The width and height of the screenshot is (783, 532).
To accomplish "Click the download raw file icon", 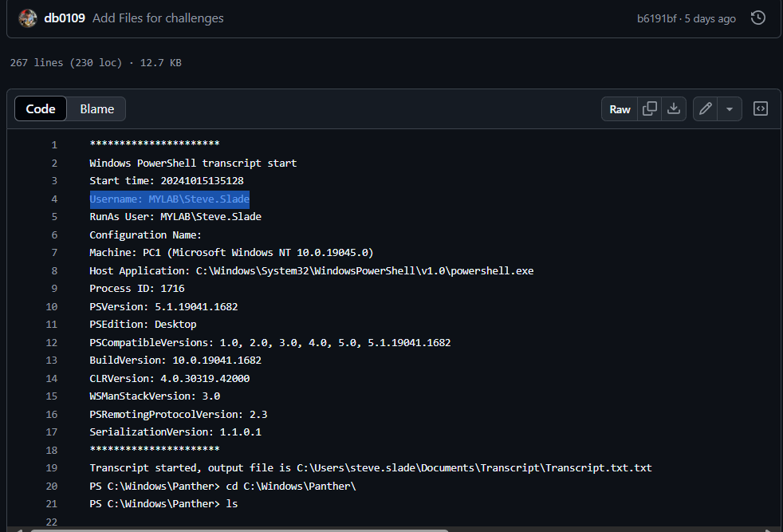I will (x=674, y=108).
